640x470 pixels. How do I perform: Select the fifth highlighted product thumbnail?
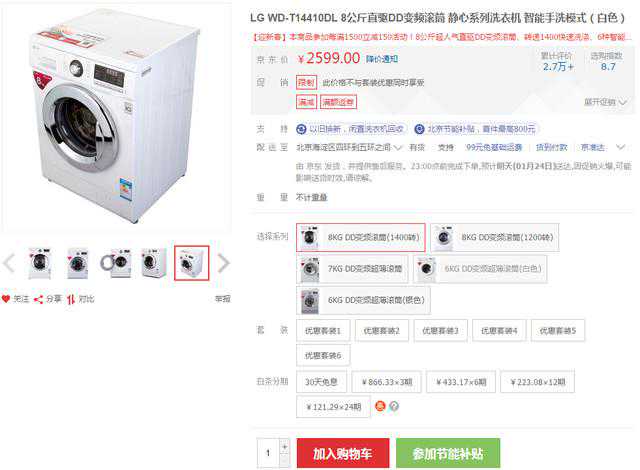[191, 263]
